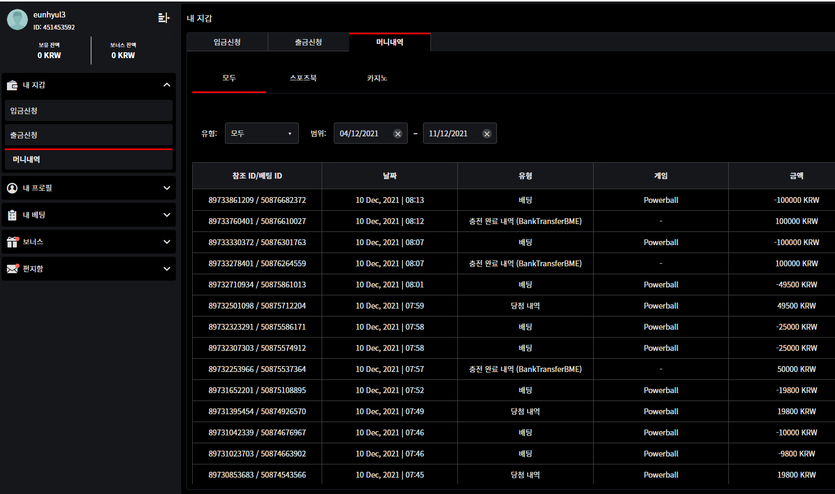Click reference ID 89731023703 / 50874663902
835x494 pixels.
point(257,454)
